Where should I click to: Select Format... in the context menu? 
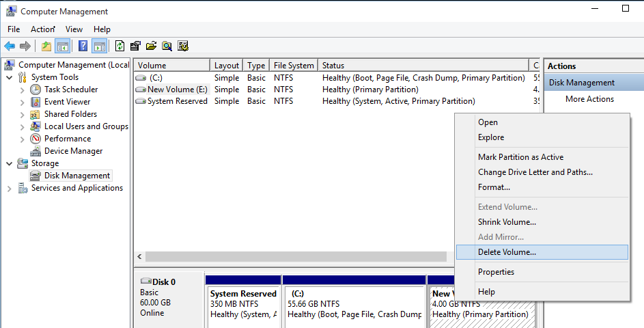[542, 187]
